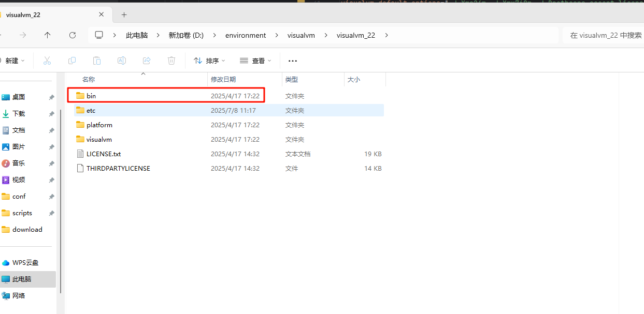Unpin 文档 using its pin icon
The width and height of the screenshot is (644, 314).
point(51,130)
